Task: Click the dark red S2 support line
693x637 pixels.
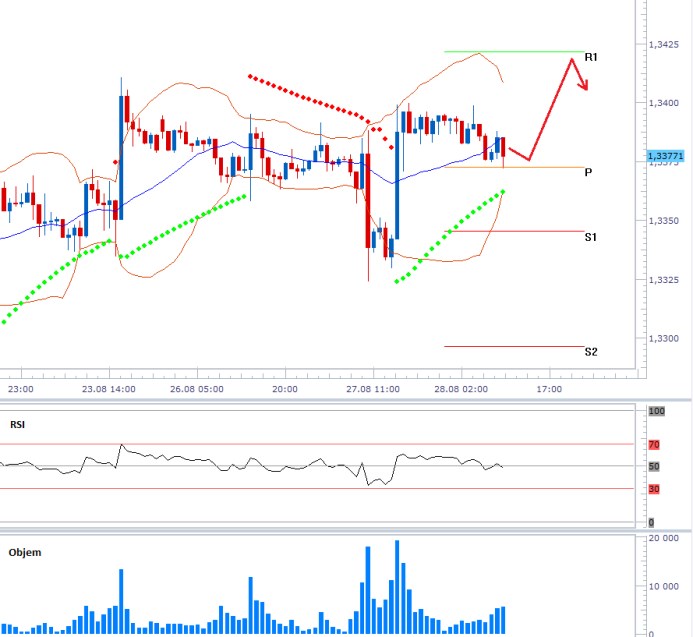Action: click(514, 347)
